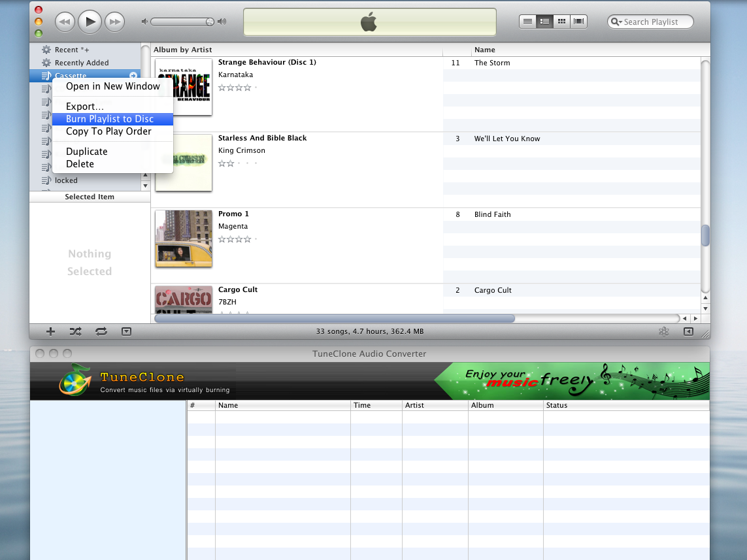The height and width of the screenshot is (560, 747).
Task: Switch to Cover Flow view button
Action: (x=579, y=22)
